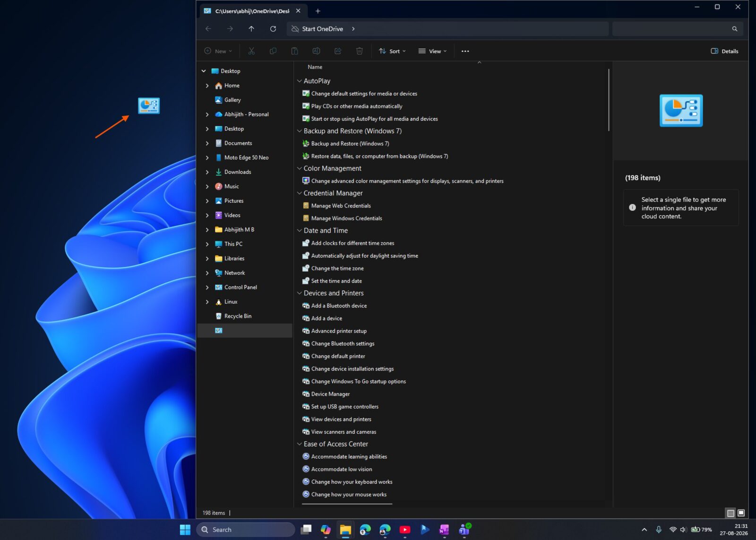Show hidden system tray icons
The height and width of the screenshot is (540, 756).
point(644,530)
